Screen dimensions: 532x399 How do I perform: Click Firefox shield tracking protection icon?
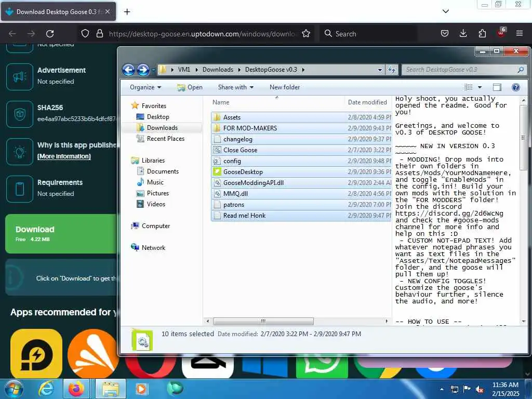[x=85, y=34]
